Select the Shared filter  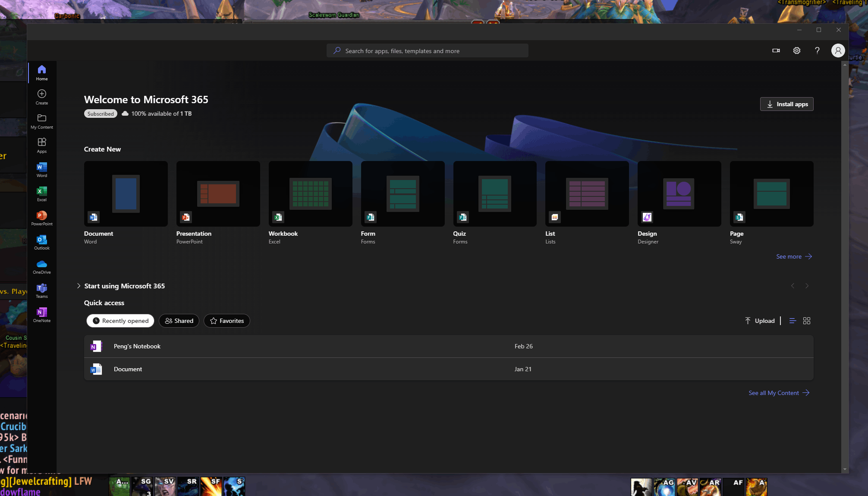[x=179, y=321]
